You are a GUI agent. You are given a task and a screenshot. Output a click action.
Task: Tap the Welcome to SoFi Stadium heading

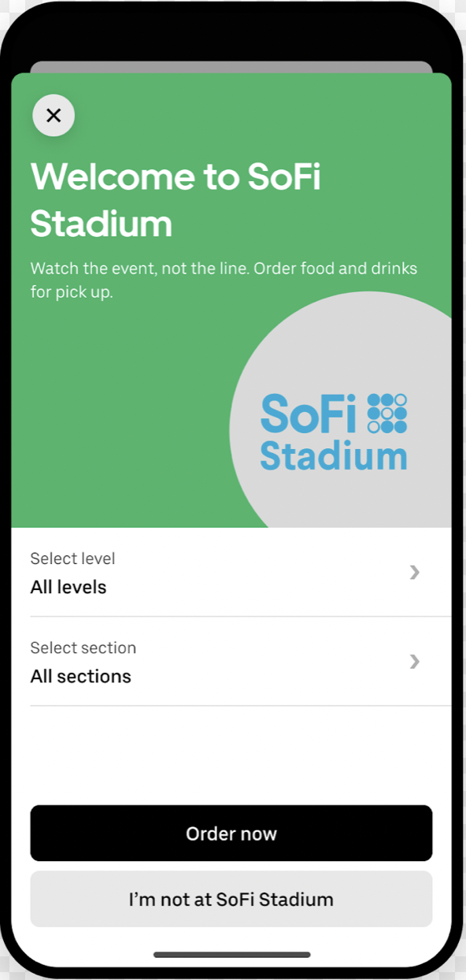tap(175, 200)
